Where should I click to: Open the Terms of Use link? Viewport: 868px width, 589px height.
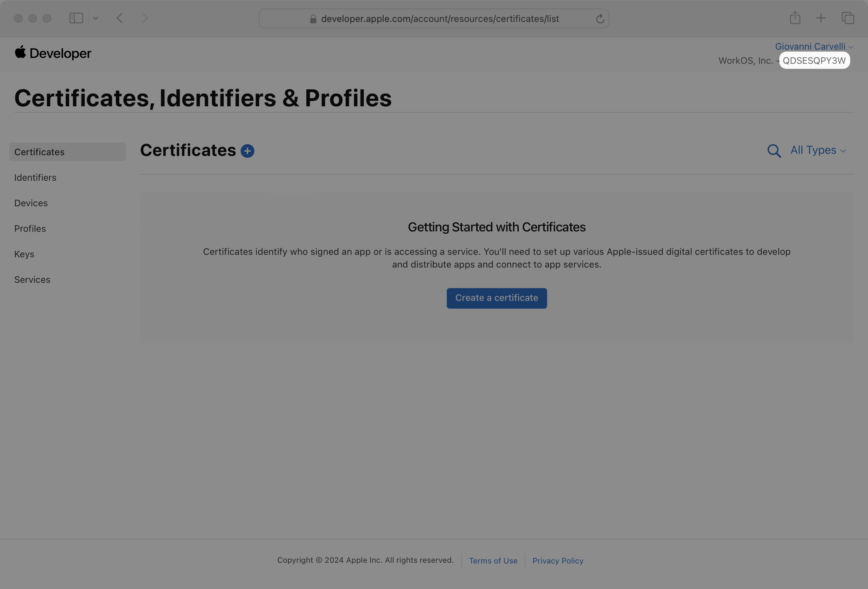(x=493, y=561)
